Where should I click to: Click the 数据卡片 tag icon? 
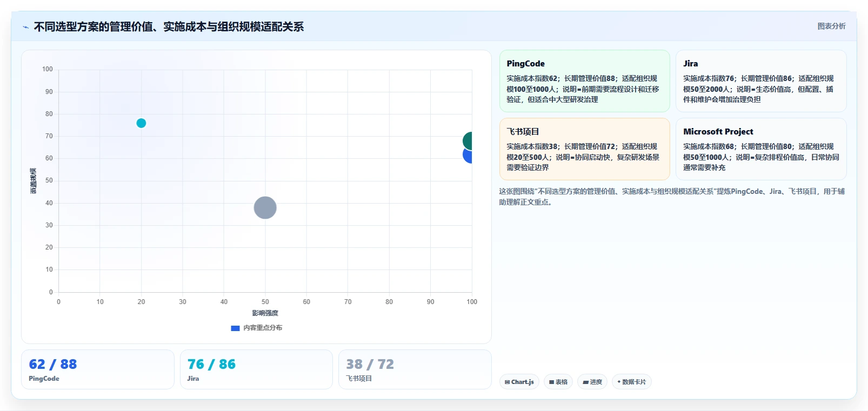[x=619, y=382]
